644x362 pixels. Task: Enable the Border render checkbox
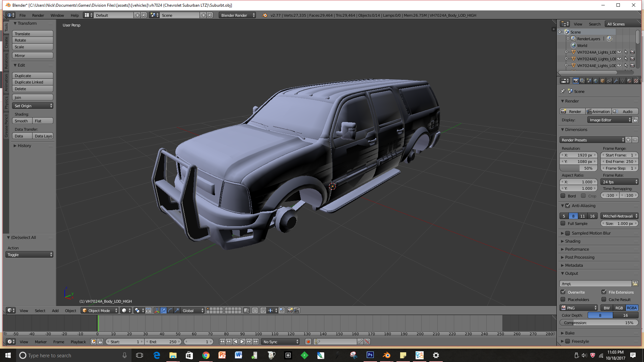(x=563, y=196)
